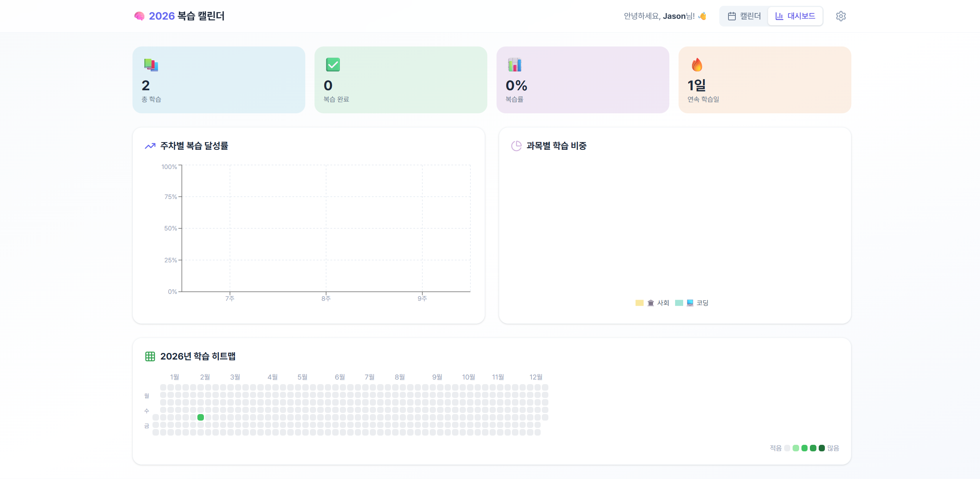Screen dimensions: 980x479
Task: Click the darkest green heatmap legend swatch
Action: [821, 448]
